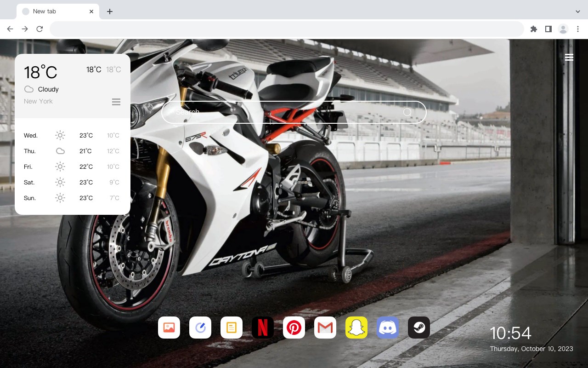Click the Cloudy weather condition icon
588x368 pixels.
pos(28,89)
